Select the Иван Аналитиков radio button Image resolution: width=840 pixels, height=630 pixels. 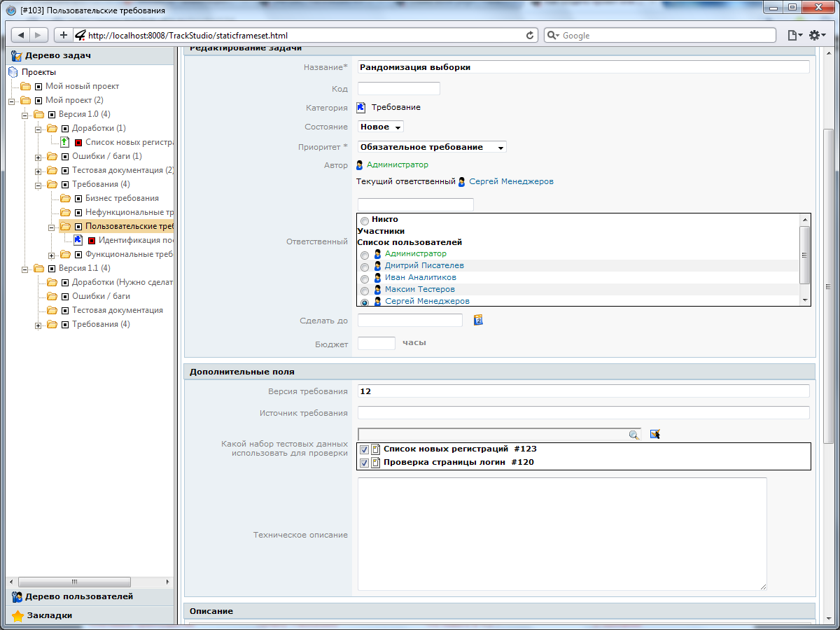(x=365, y=279)
